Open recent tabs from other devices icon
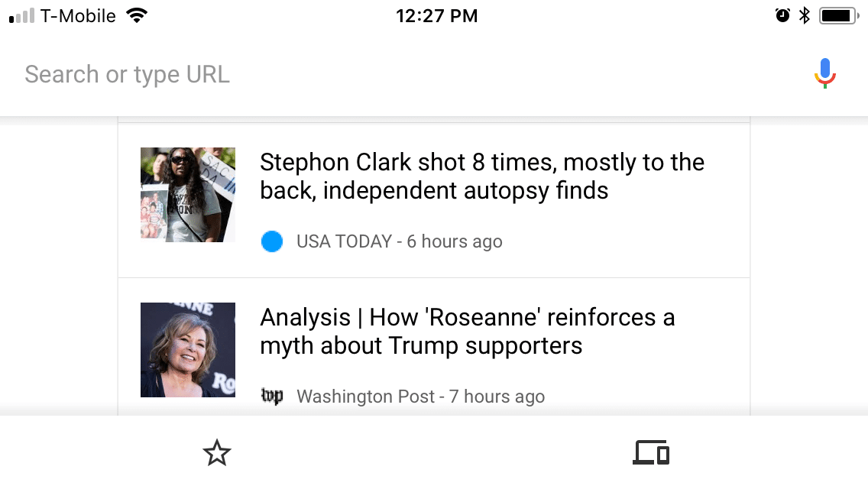This screenshot has width=868, height=489. tap(651, 453)
